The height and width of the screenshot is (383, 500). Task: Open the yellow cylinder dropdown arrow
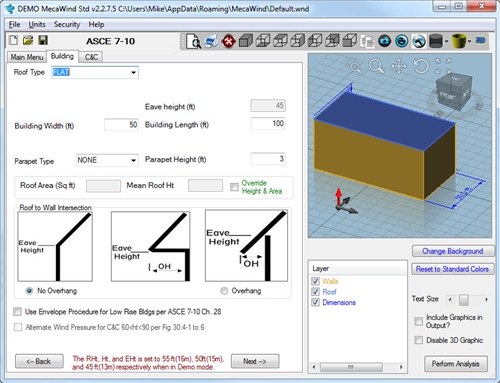point(469,41)
